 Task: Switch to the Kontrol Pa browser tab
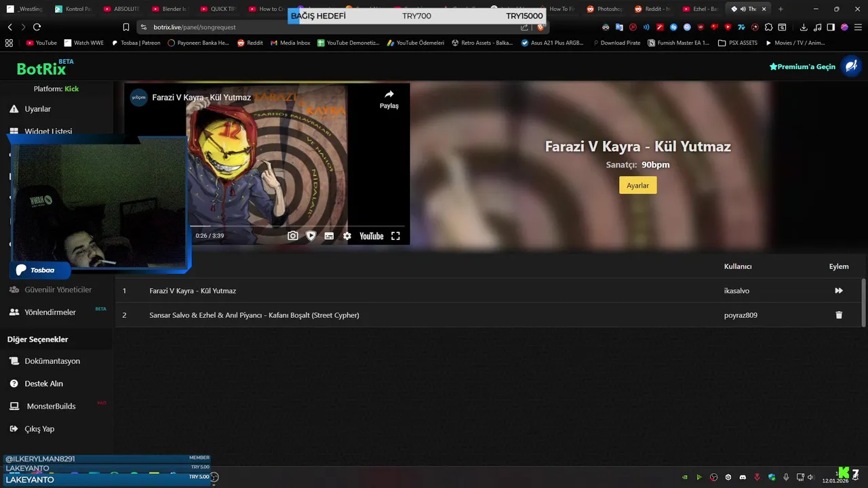coord(73,9)
